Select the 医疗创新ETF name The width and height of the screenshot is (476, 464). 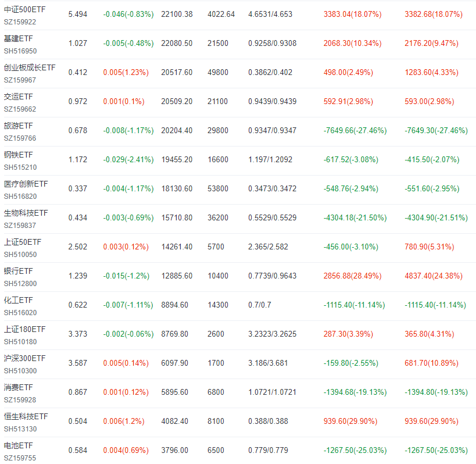click(26, 184)
